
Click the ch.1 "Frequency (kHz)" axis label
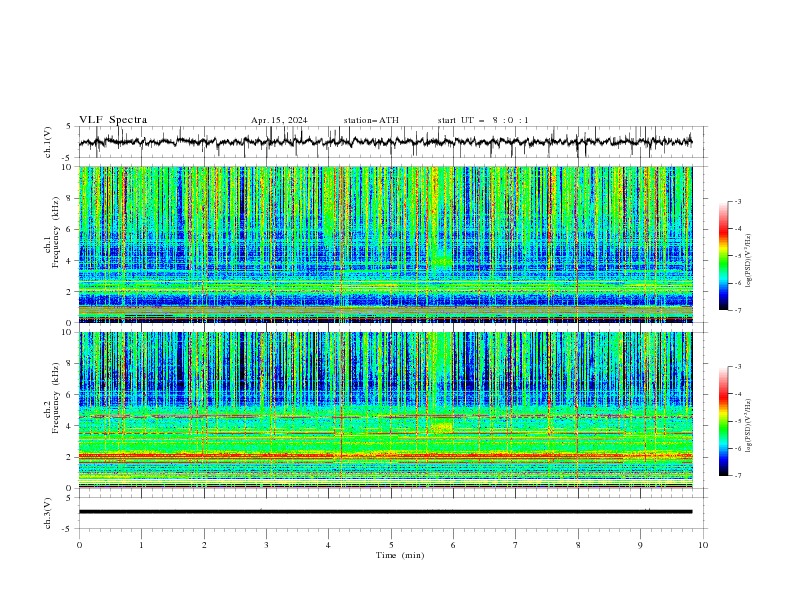point(56,232)
